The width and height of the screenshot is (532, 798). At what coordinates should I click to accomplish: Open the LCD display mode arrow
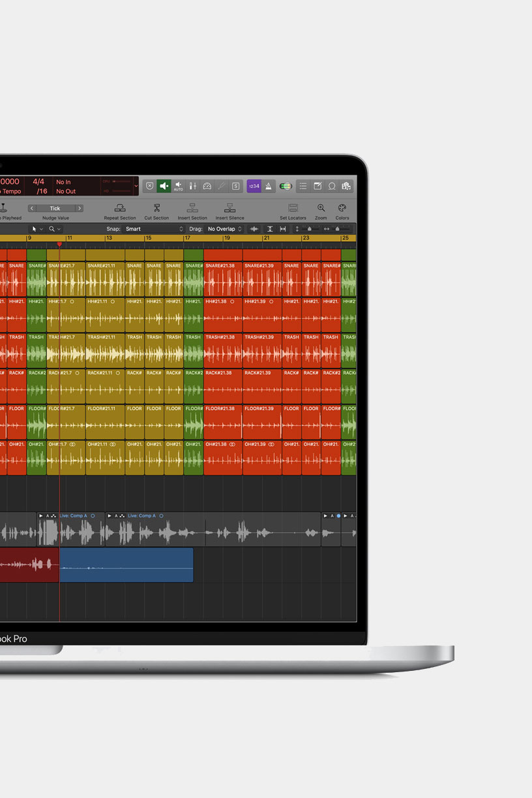click(x=136, y=186)
